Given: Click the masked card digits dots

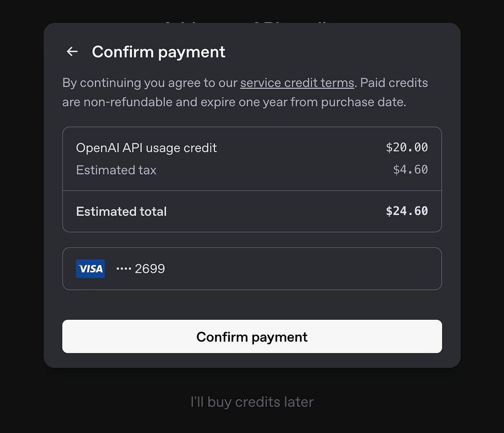Looking at the screenshot, I should [x=123, y=269].
